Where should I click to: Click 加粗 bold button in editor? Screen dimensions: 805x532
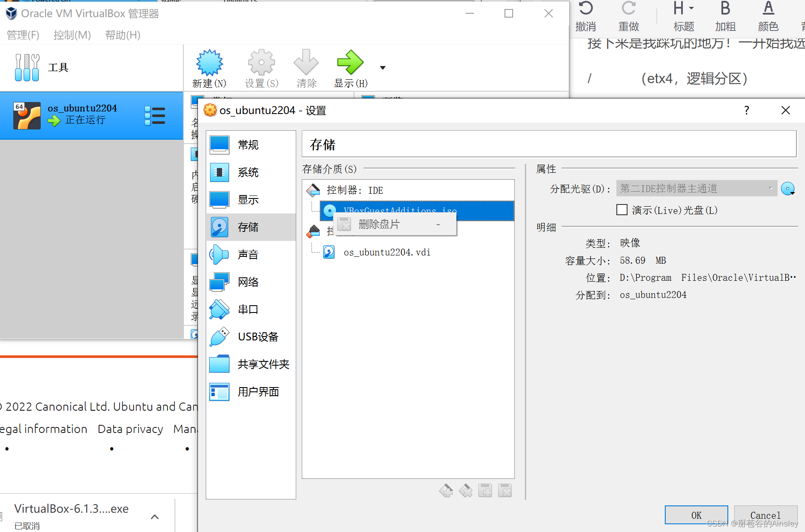(725, 16)
